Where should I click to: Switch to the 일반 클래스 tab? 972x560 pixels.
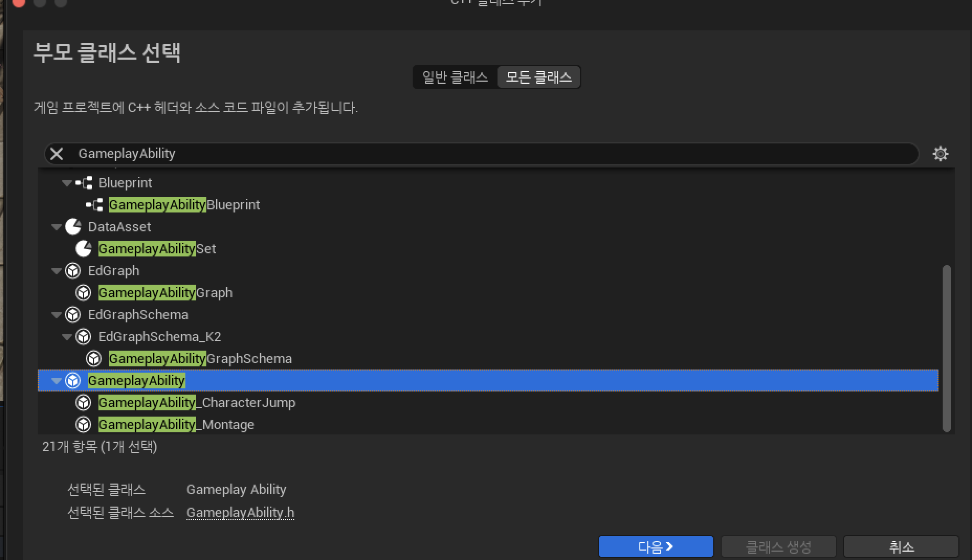pos(455,77)
